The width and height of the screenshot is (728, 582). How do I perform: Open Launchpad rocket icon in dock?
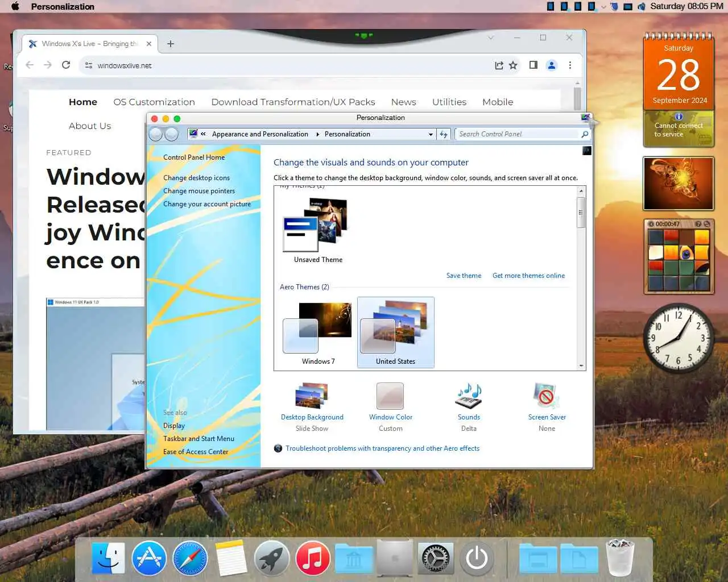click(x=272, y=558)
